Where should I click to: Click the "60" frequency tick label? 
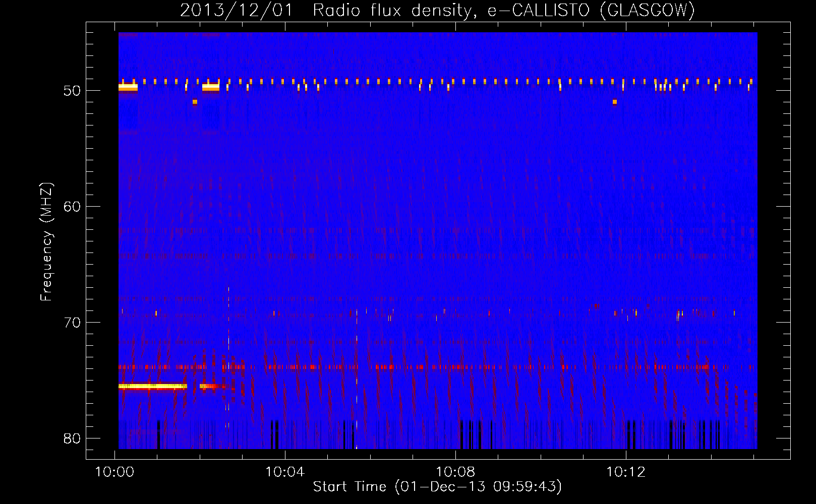[x=72, y=207]
